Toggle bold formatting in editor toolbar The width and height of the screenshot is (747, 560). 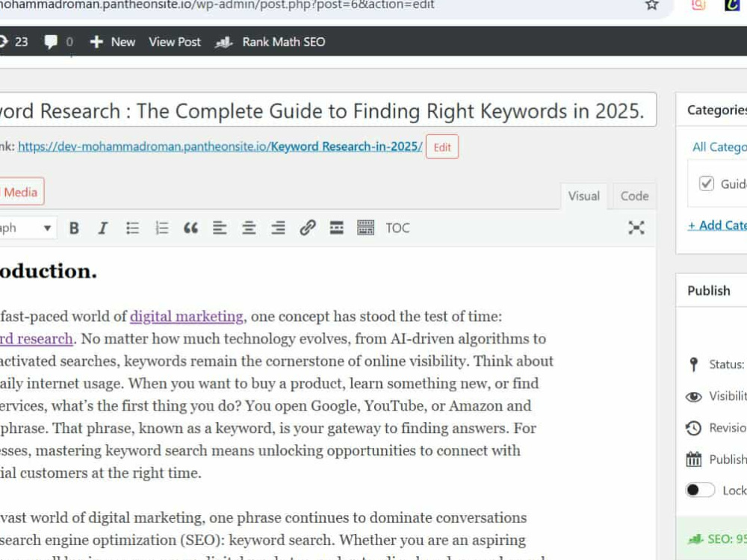(x=74, y=228)
